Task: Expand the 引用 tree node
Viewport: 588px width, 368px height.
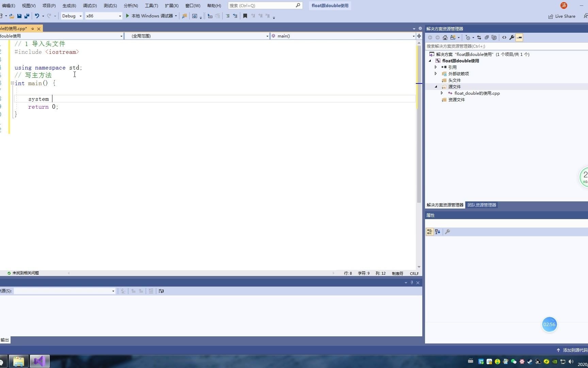Action: click(x=436, y=67)
